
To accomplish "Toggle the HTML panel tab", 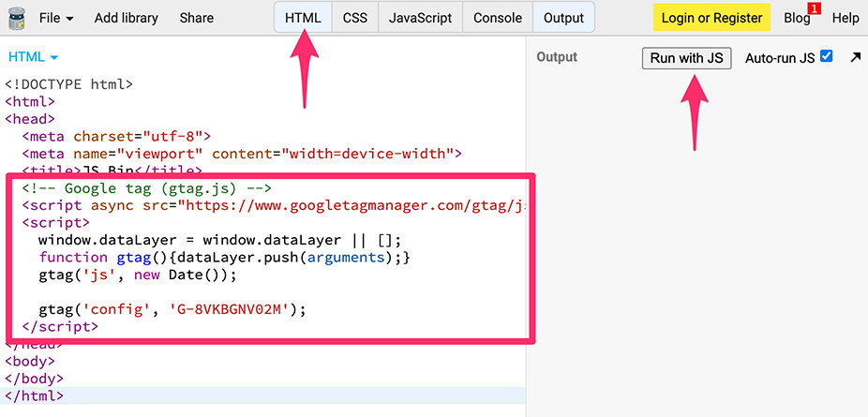I will pos(303,18).
